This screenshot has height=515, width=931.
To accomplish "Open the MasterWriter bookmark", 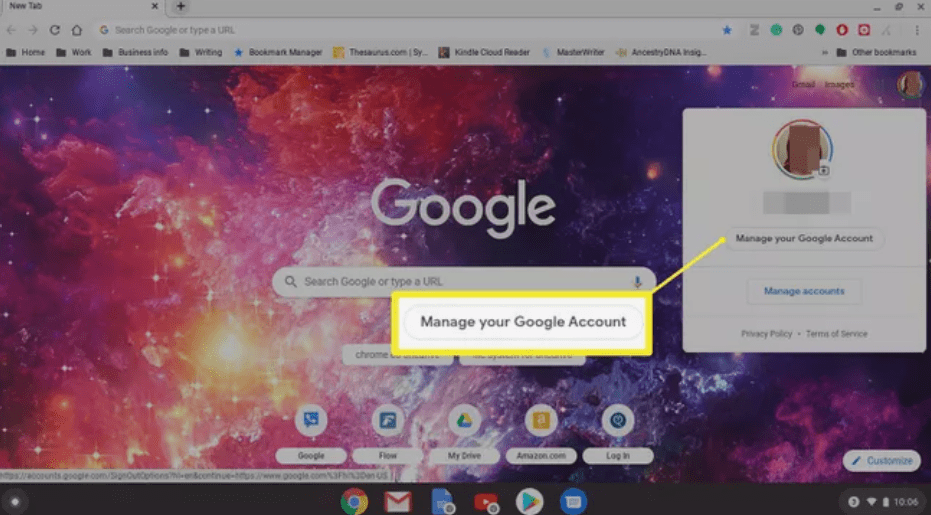I will pyautogui.click(x=573, y=52).
